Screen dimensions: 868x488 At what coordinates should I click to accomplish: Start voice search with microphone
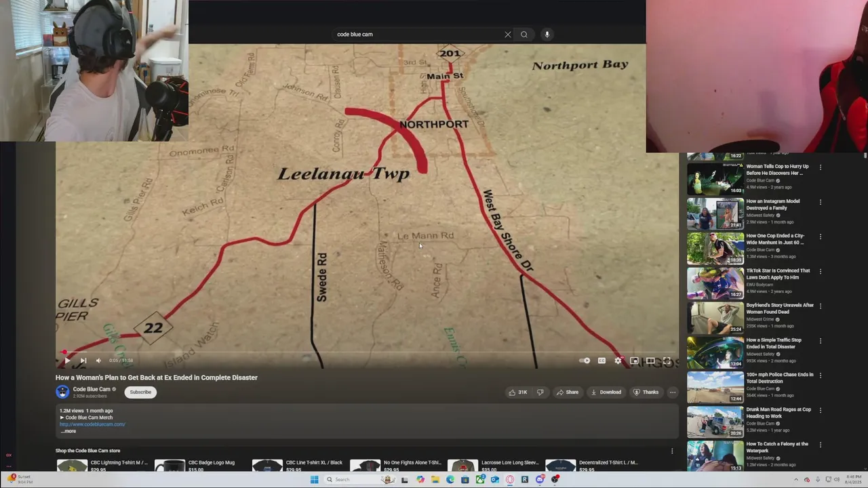coord(547,35)
